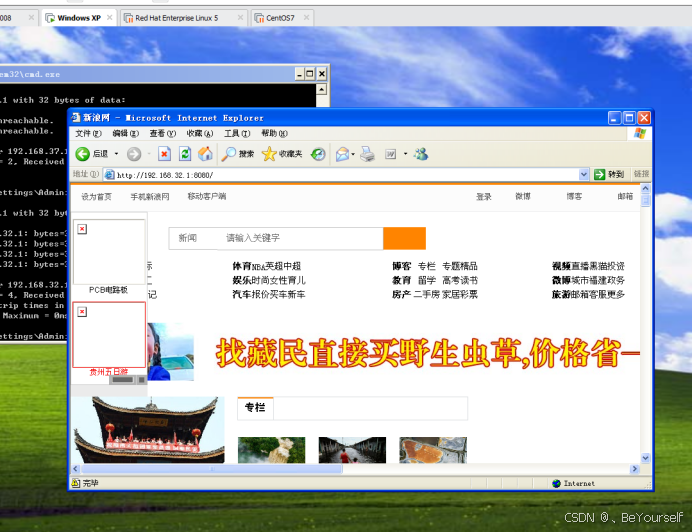Open the History toolbar icon
Viewport: 692px width, 532px height.
click(318, 154)
